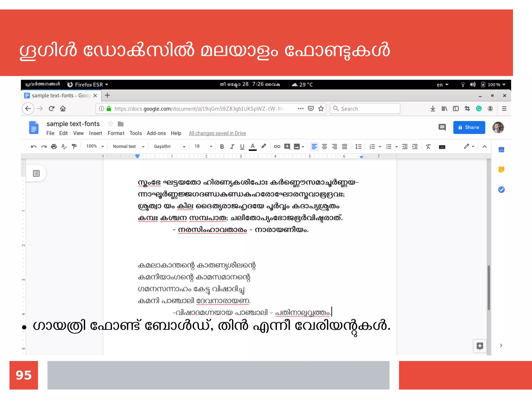Click Firefox Reload button

(x=51, y=108)
